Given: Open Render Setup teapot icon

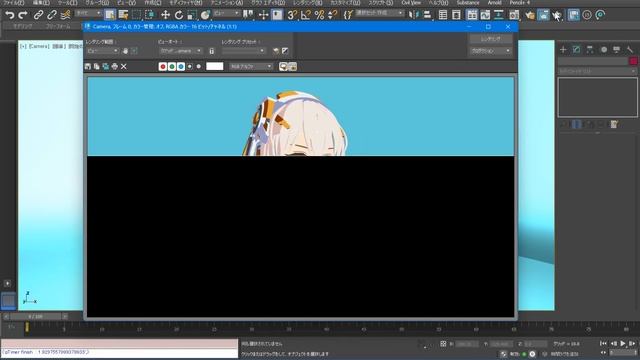Looking at the screenshot, I should [530, 15].
